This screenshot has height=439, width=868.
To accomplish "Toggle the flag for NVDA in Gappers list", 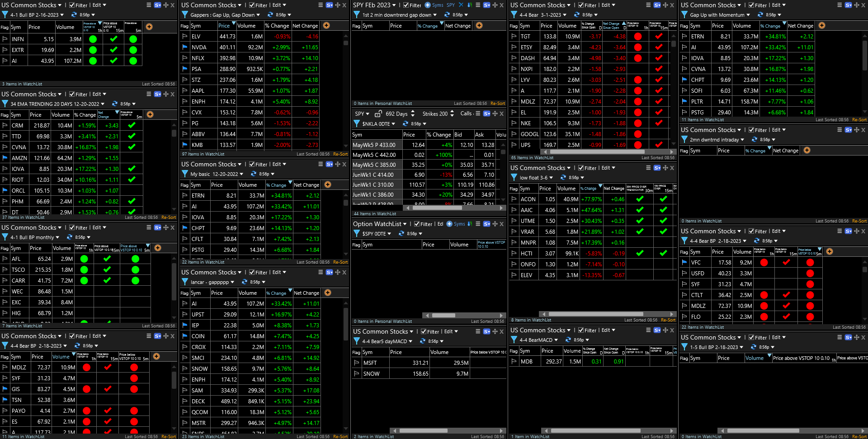I will [184, 47].
